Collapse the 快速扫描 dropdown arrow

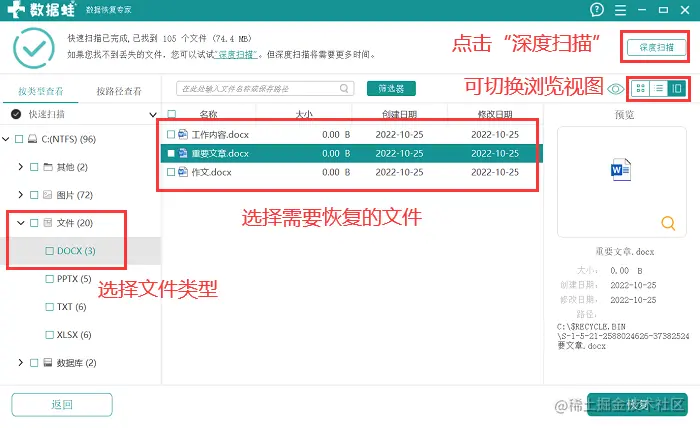point(153,115)
